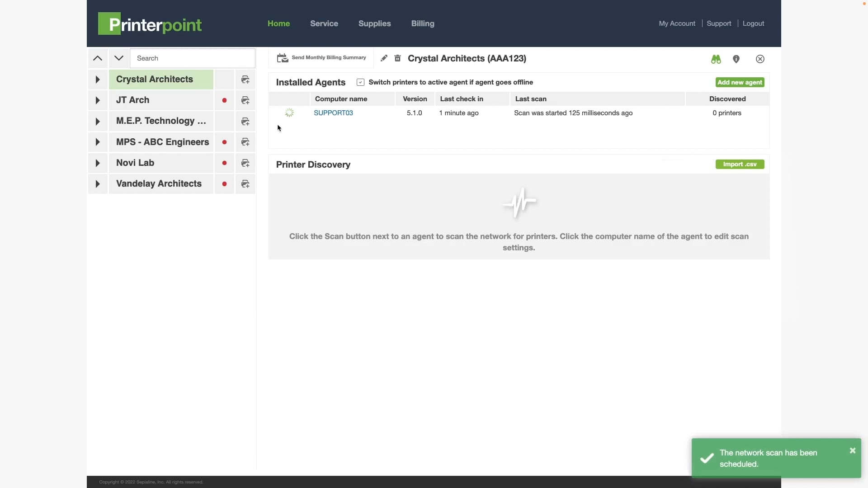Click red status dot for Vandelay Architects
The width and height of the screenshot is (868, 488).
224,184
